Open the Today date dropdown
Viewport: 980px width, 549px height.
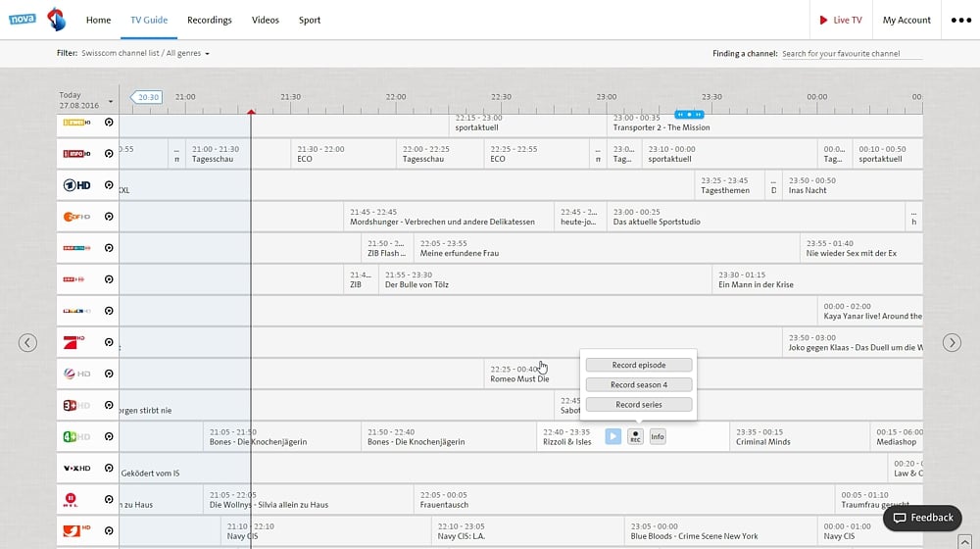86,100
